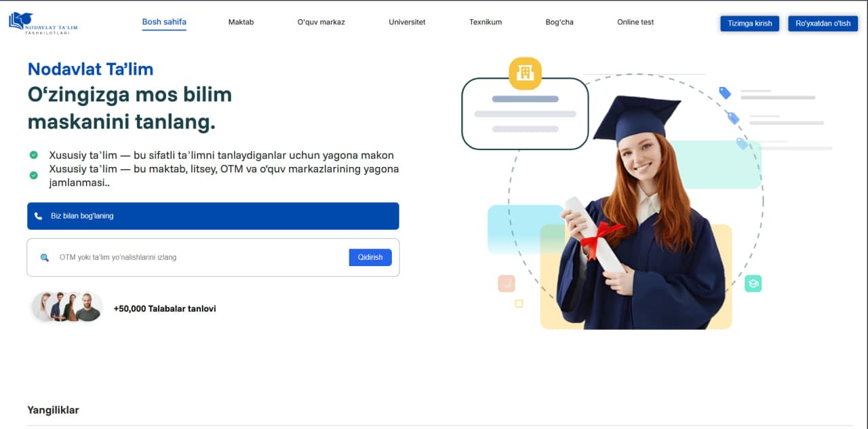
Task: Click the yellow building icon
Action: 525,73
